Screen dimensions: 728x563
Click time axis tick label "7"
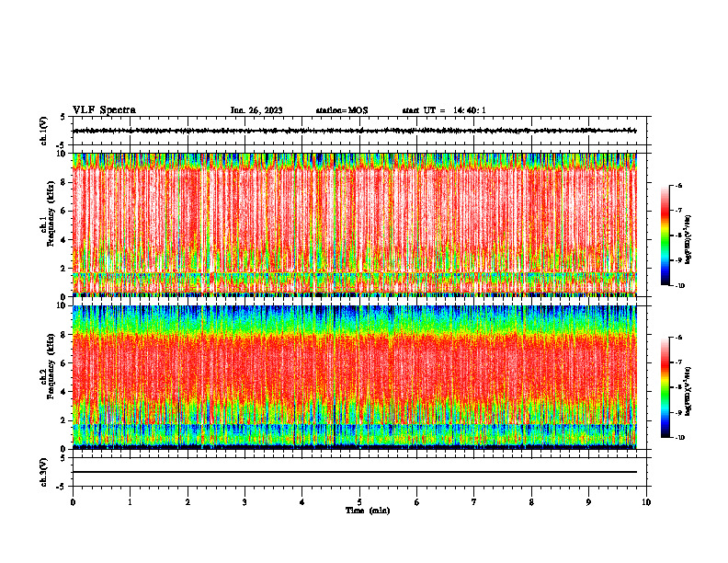click(474, 502)
